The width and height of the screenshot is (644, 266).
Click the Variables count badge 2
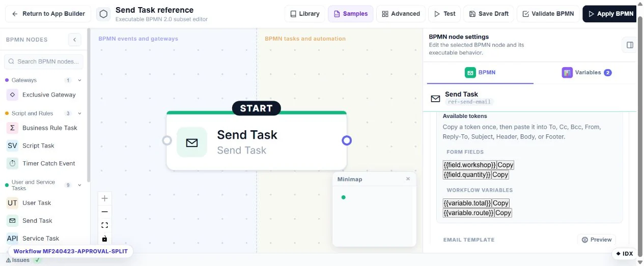pos(607,73)
